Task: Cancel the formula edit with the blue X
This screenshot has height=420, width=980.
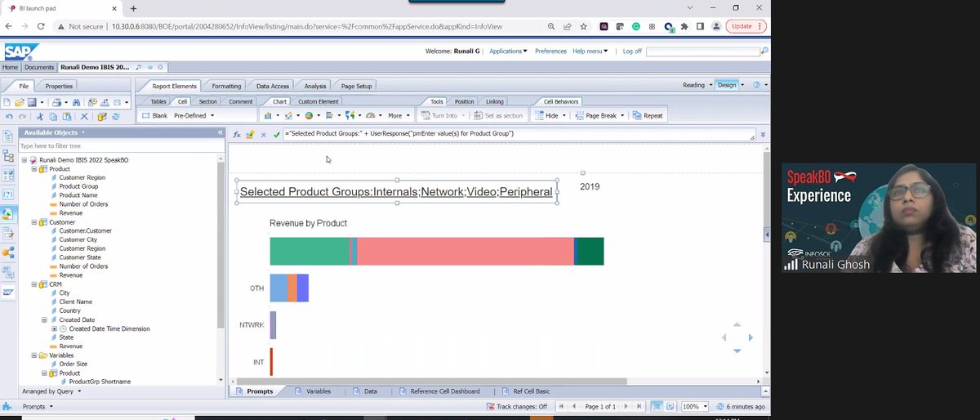Action: pyautogui.click(x=263, y=134)
